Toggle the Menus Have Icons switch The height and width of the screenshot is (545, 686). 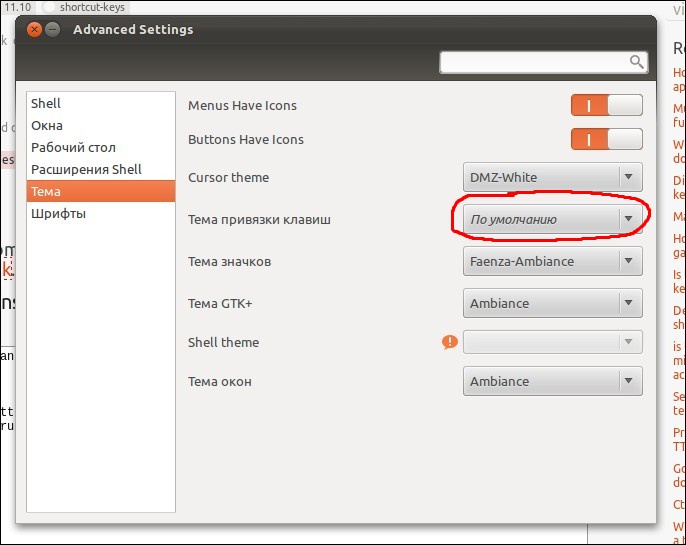pyautogui.click(x=606, y=105)
